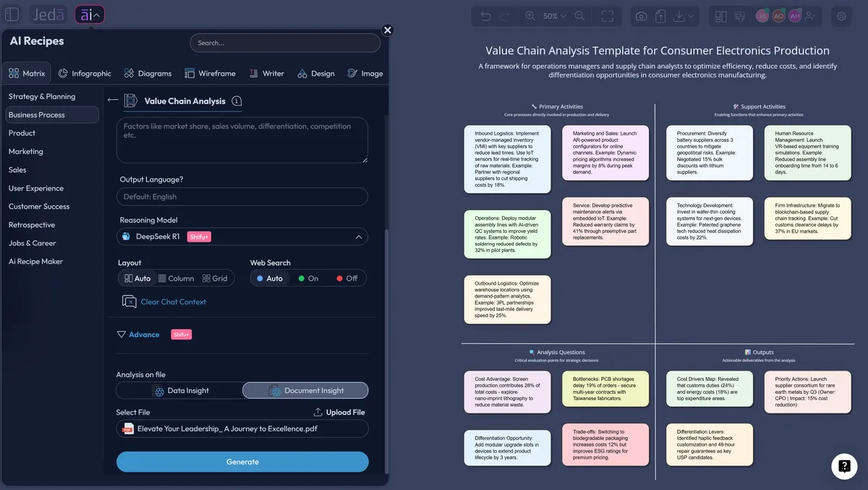Open the AI menu dropdown button
Image resolution: width=868 pixels, height=490 pixels.
pos(90,14)
